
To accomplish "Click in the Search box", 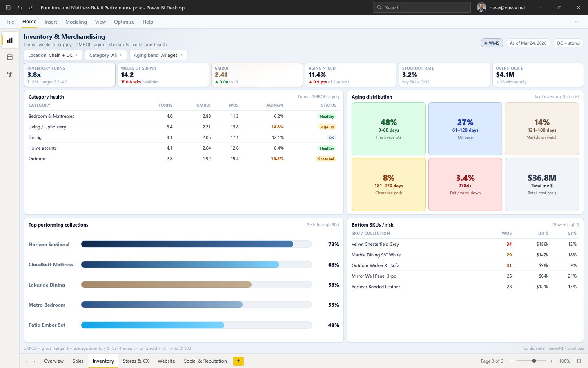I will (422, 7).
